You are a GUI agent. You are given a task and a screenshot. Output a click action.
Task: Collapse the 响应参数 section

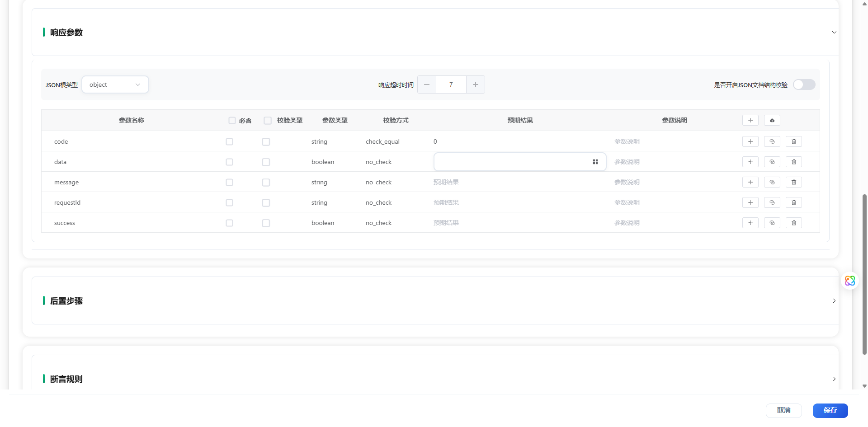(x=834, y=32)
